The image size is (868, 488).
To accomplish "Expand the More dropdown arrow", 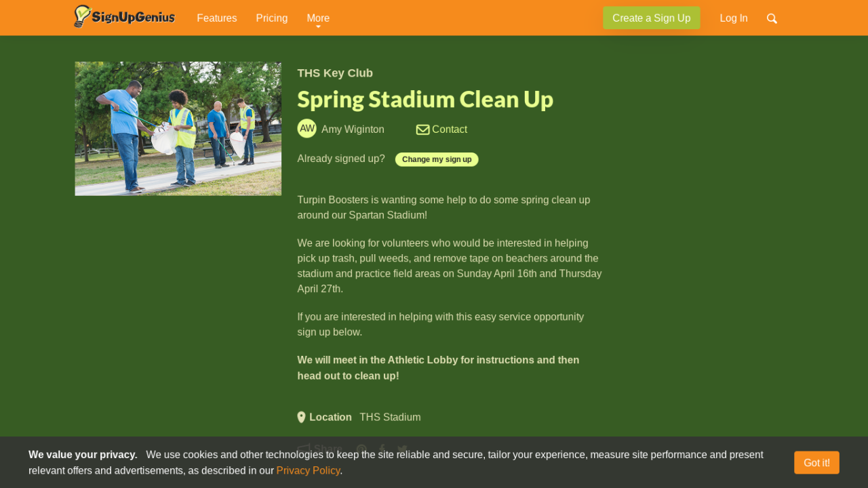I will click(318, 26).
